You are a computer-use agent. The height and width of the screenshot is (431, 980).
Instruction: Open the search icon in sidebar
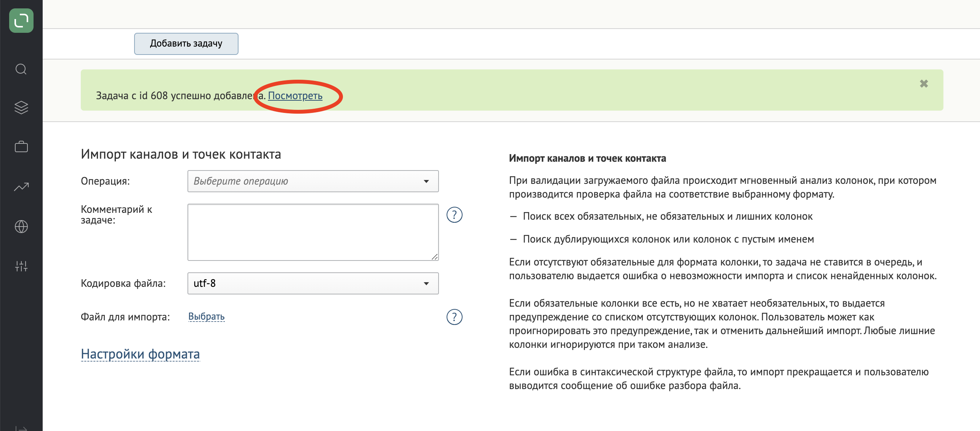[x=21, y=69]
